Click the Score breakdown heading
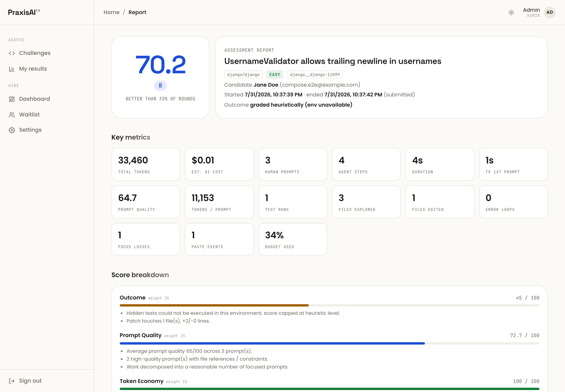The width and height of the screenshot is (565, 392). click(140, 275)
